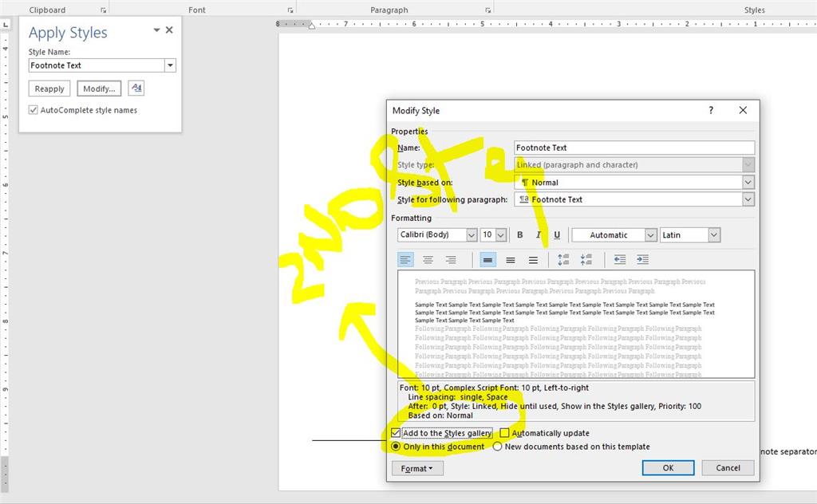Open Apply Styles pane options arrow

[x=156, y=30]
